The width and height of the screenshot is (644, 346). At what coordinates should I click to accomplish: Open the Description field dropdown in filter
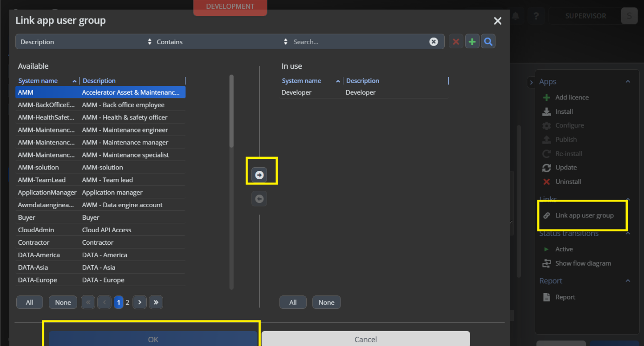tap(85, 42)
